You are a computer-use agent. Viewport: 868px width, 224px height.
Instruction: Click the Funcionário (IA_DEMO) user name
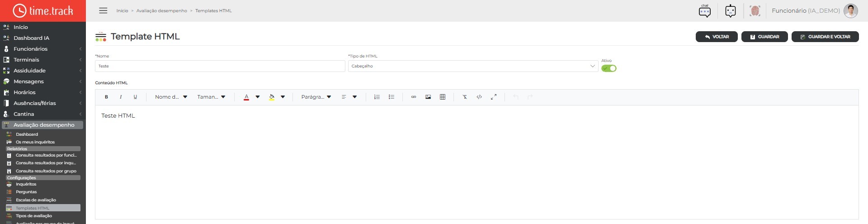point(806,11)
